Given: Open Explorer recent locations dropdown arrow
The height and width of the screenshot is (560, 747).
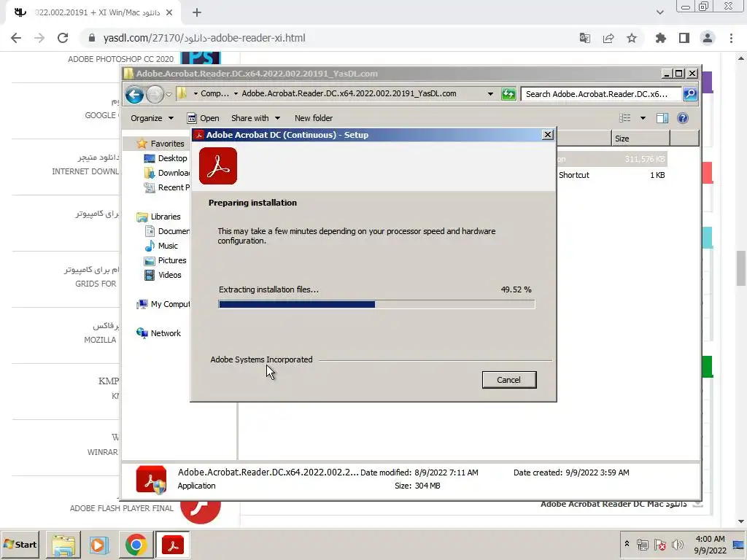Looking at the screenshot, I should click(x=169, y=94).
